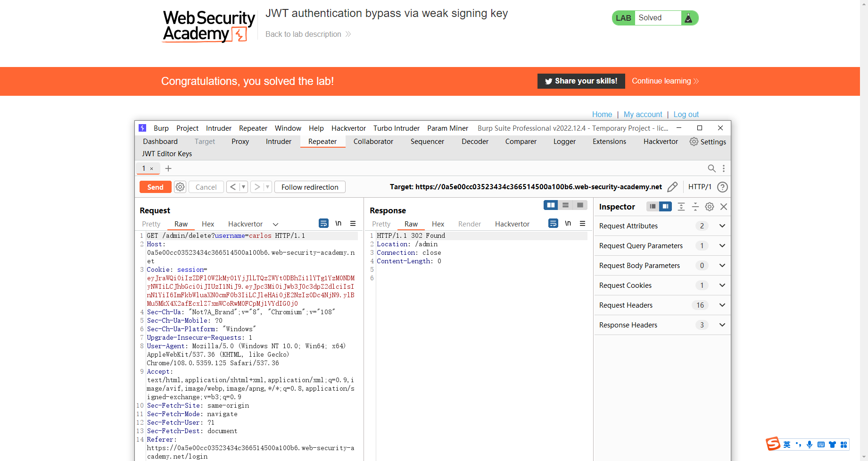The image size is (868, 461).
Task: Go to previous request with back arrow
Action: 233,187
